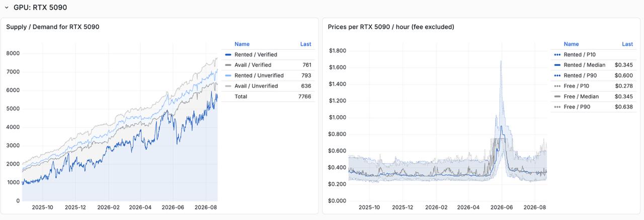Collapse the GPU: RTX 5090 row
The image size is (644, 220).
(x=7, y=8)
